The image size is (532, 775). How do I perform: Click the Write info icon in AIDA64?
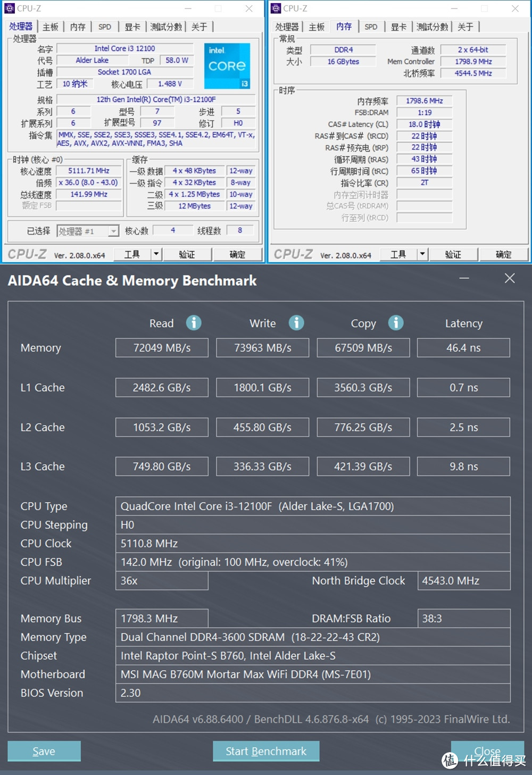pos(296,323)
